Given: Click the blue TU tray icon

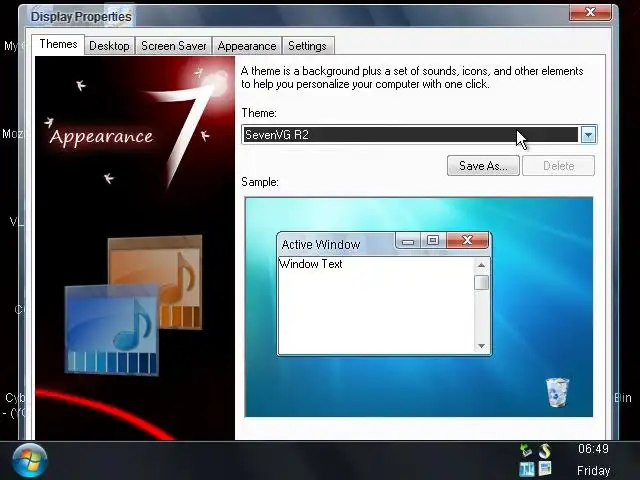Looking at the screenshot, I should click(x=527, y=469).
